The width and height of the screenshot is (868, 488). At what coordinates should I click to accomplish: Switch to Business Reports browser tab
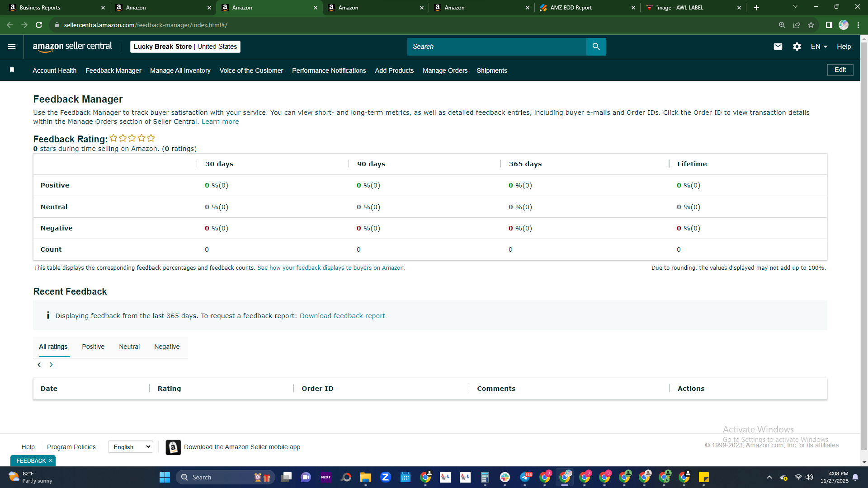pos(57,8)
